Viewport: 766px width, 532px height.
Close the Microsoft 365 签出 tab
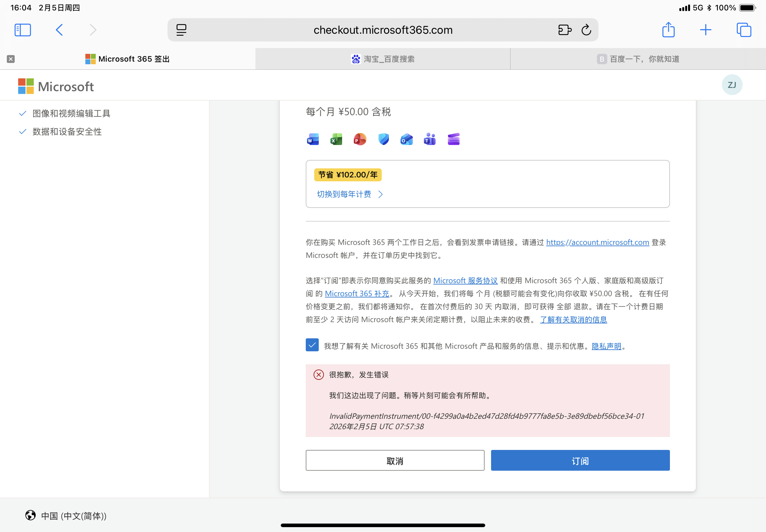coord(11,59)
